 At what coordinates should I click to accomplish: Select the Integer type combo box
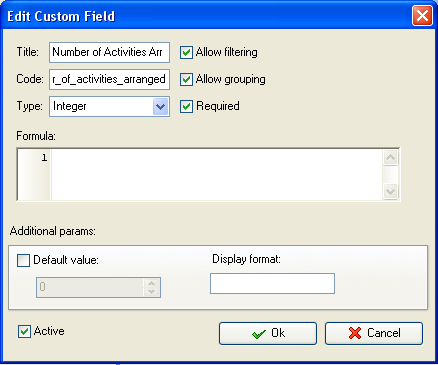tap(109, 106)
